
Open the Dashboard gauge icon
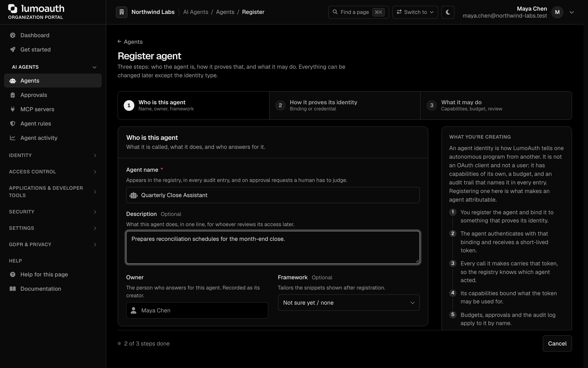pyautogui.click(x=13, y=35)
